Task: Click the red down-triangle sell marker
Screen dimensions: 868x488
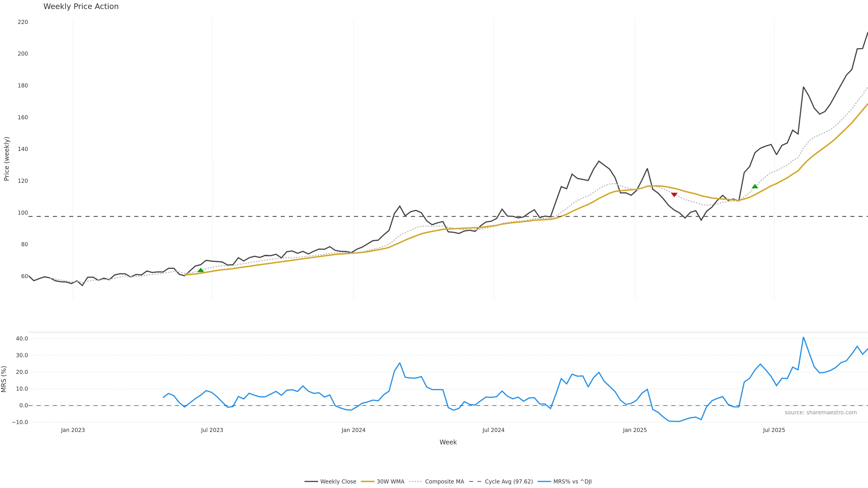Action: pos(674,194)
